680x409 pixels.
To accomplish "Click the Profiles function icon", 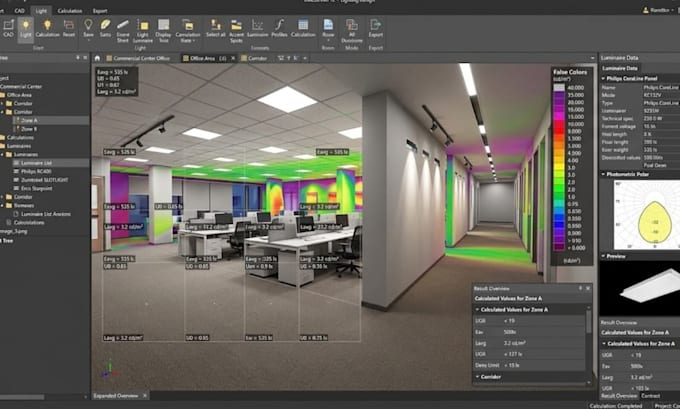I will pyautogui.click(x=279, y=29).
